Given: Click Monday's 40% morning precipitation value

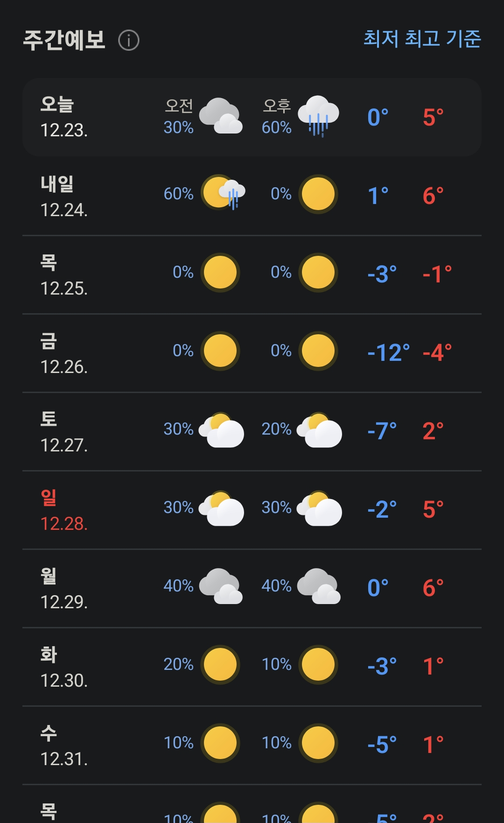Looking at the screenshot, I should pyautogui.click(x=178, y=586).
